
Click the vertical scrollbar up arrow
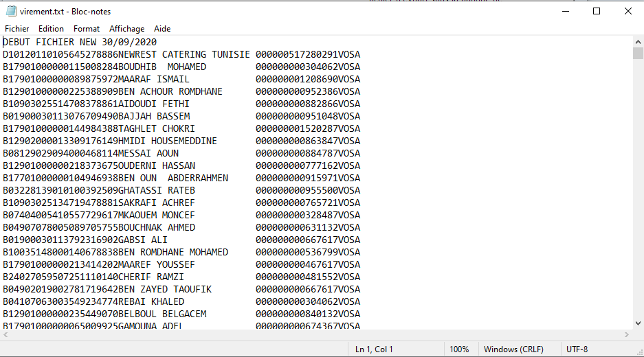638,41
